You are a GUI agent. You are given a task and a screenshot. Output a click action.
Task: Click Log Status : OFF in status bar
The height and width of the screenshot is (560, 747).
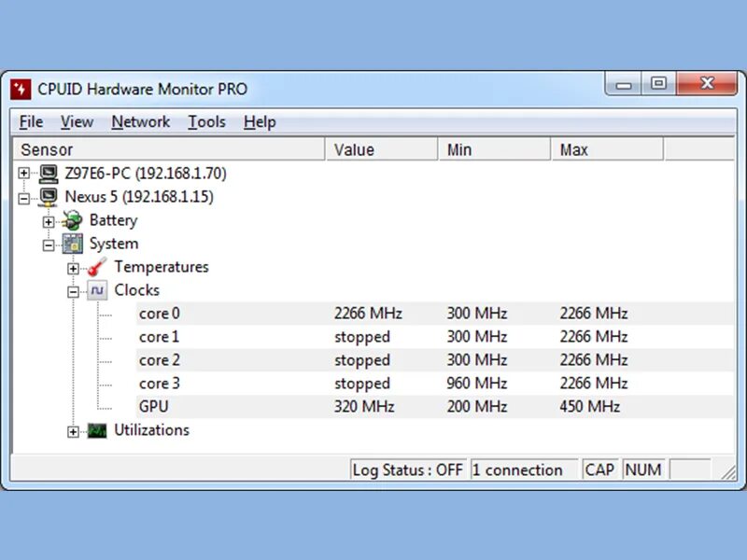click(407, 470)
